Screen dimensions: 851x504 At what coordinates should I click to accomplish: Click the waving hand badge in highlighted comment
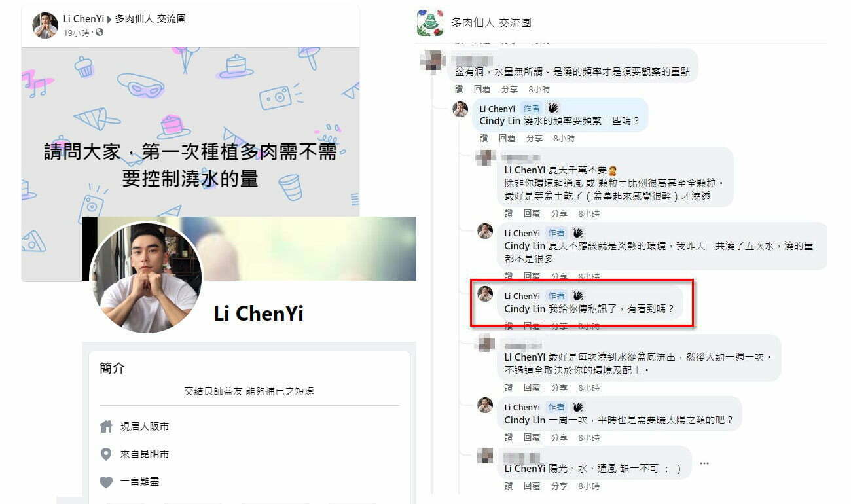pos(578,296)
